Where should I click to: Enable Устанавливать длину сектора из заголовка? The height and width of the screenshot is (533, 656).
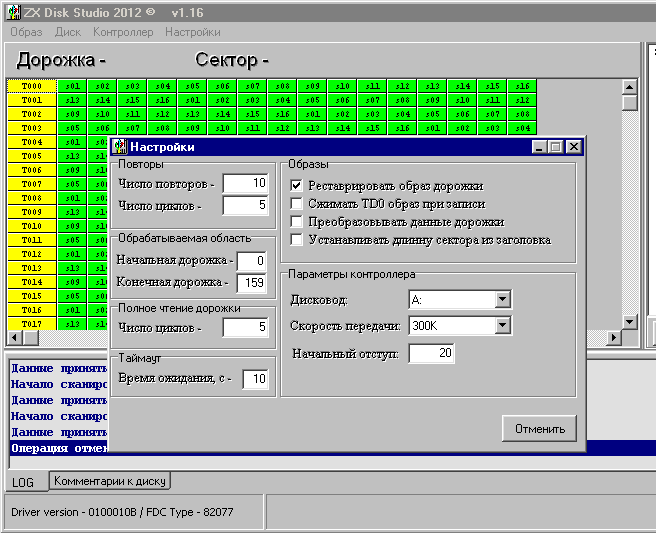point(296,240)
